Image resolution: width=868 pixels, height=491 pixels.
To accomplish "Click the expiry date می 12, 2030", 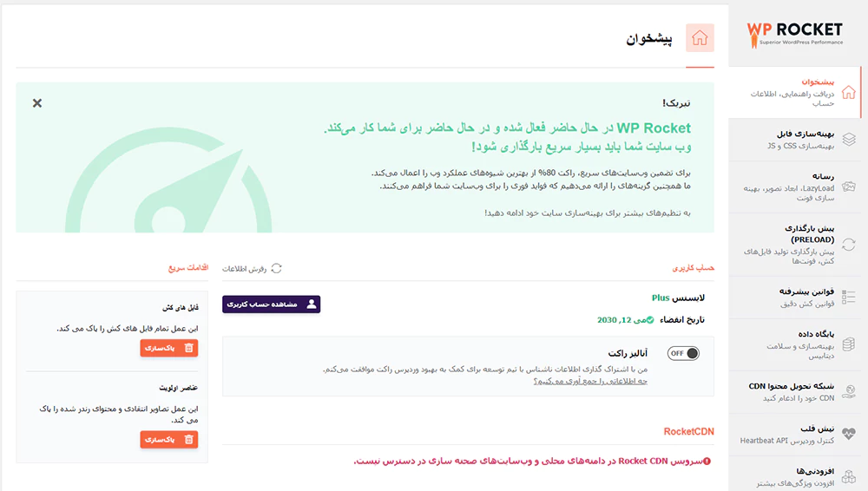I will [x=621, y=320].
